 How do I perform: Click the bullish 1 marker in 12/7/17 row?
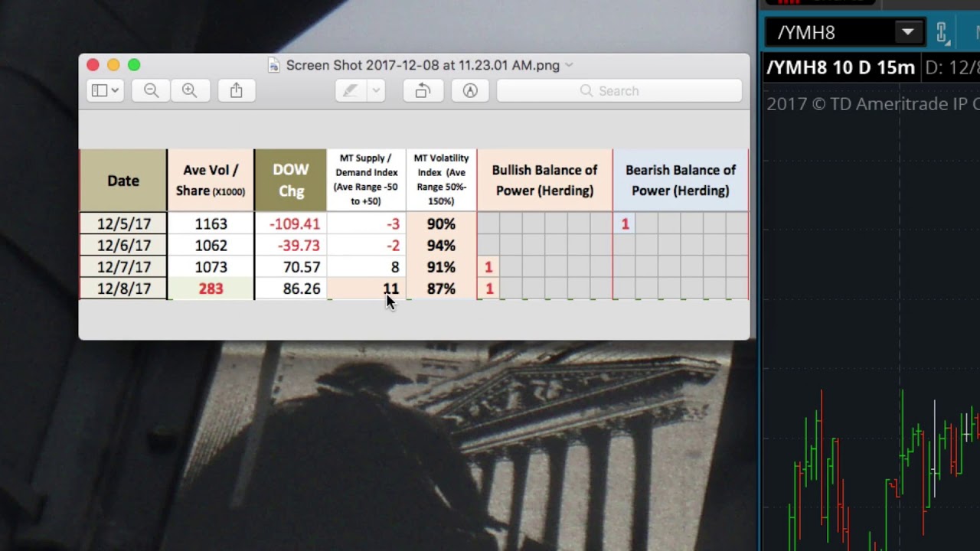pos(488,267)
